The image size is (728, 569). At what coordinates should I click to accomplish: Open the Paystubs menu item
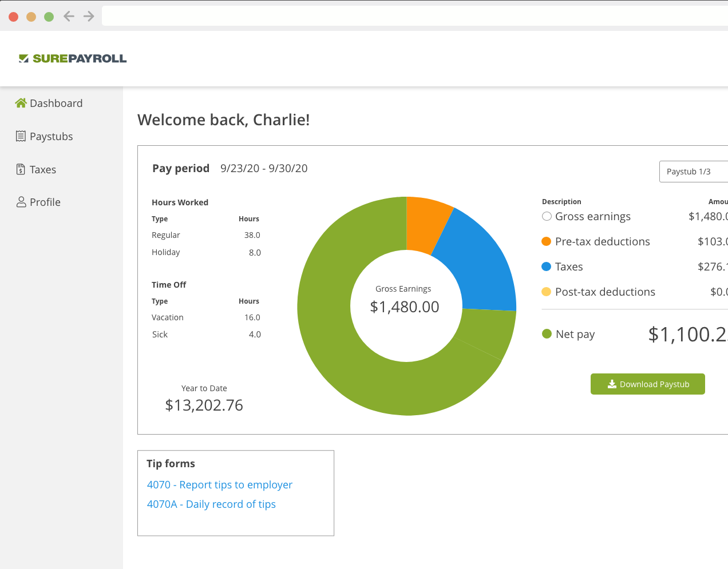point(51,137)
